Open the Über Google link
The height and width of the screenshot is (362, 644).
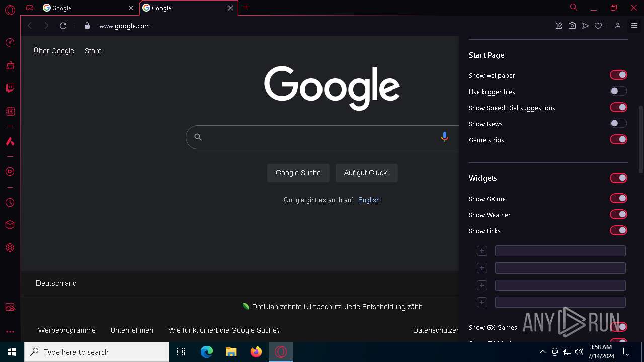click(x=54, y=51)
